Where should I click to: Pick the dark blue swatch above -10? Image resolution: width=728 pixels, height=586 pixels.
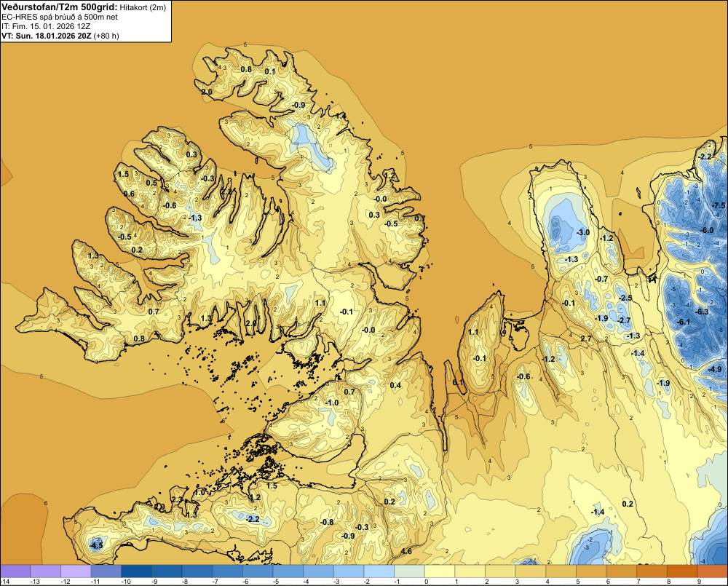click(x=137, y=571)
